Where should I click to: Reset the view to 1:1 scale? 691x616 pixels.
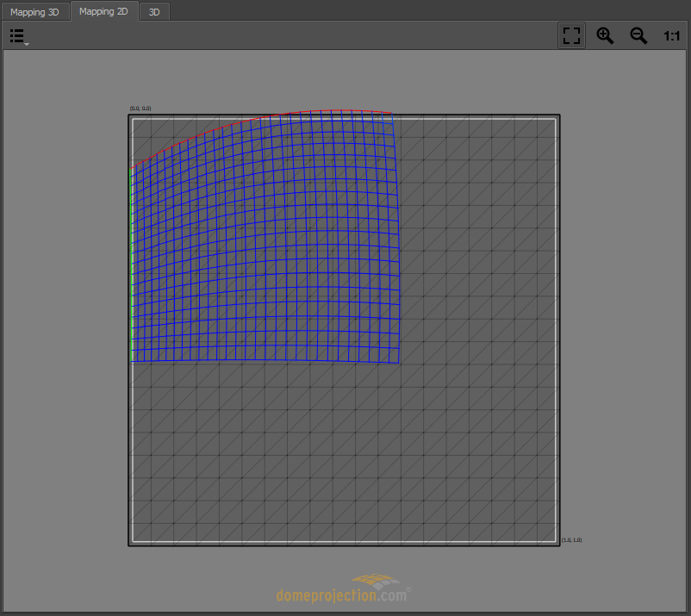(x=671, y=35)
